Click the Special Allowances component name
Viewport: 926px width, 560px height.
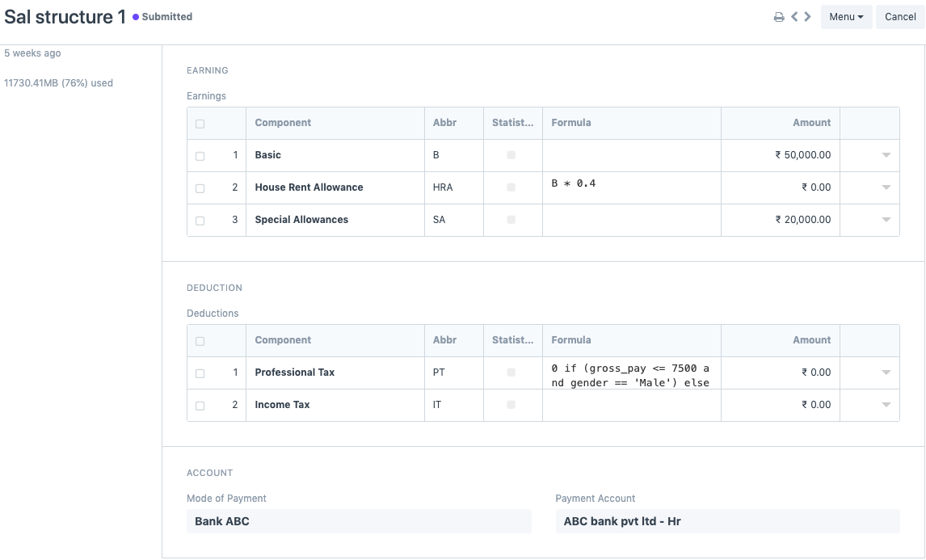(x=301, y=220)
